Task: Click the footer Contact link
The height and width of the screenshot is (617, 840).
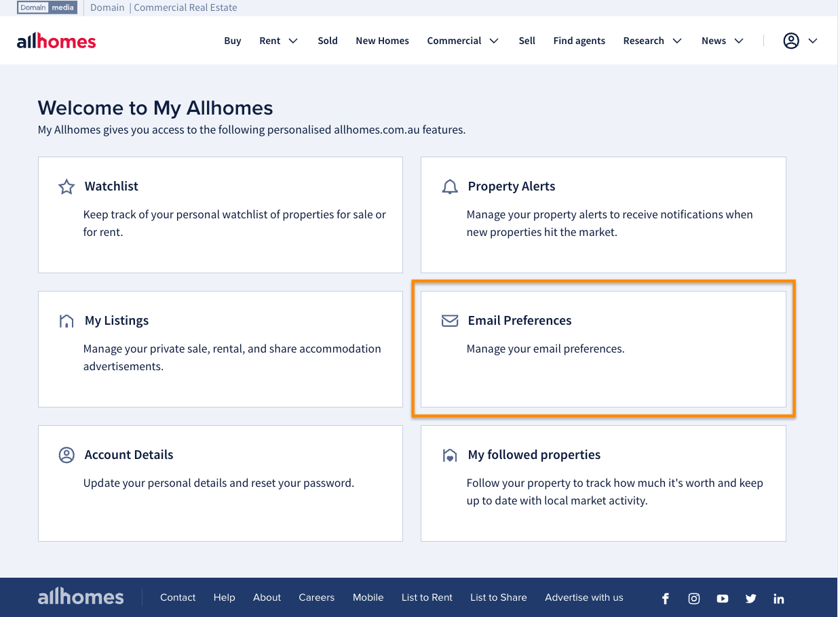Action: [x=178, y=597]
